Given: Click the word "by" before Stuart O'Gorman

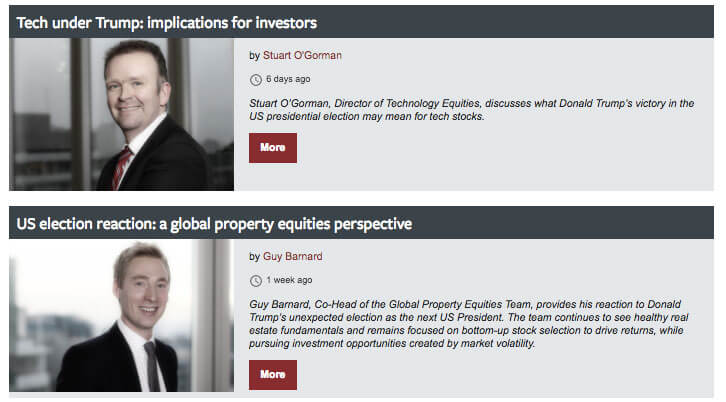Looking at the screenshot, I should 254,56.
